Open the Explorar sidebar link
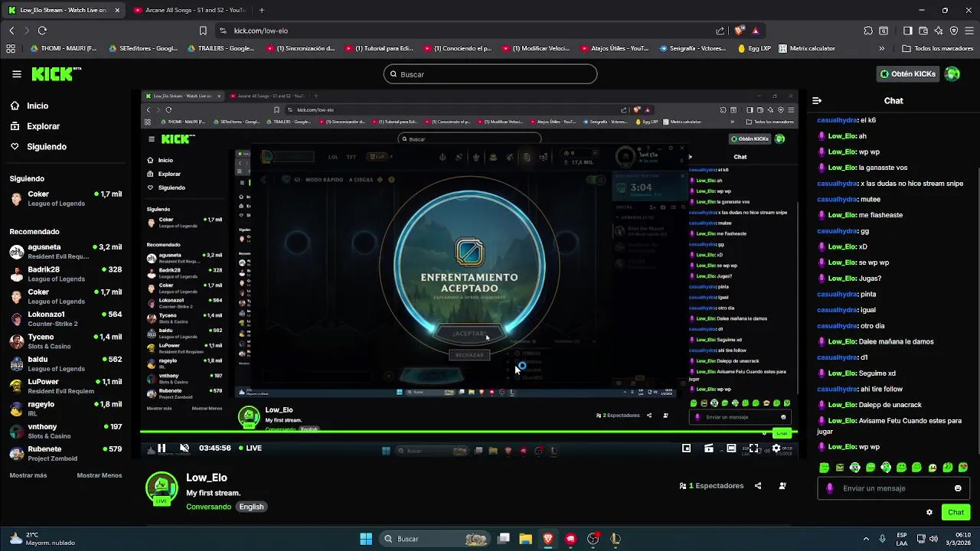 pos(35,126)
